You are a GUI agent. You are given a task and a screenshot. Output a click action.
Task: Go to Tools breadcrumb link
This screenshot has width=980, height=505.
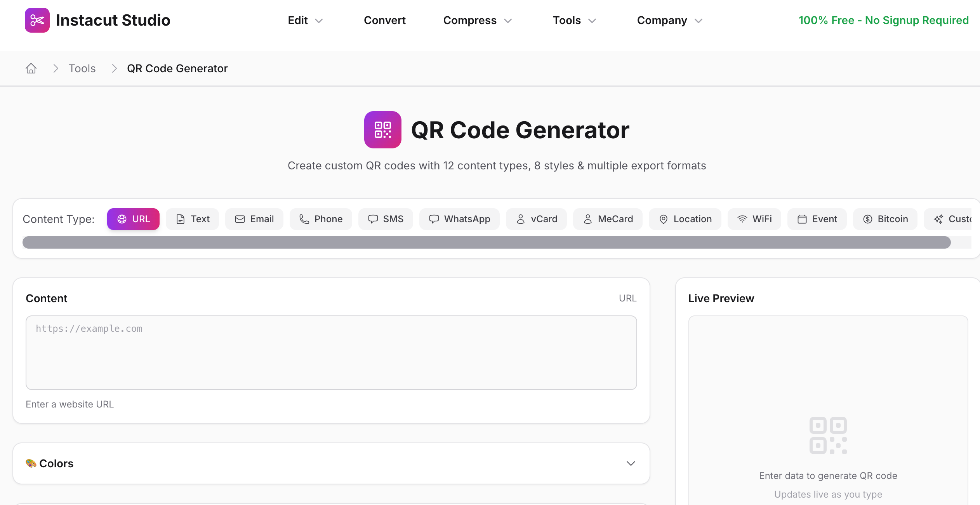pyautogui.click(x=82, y=68)
